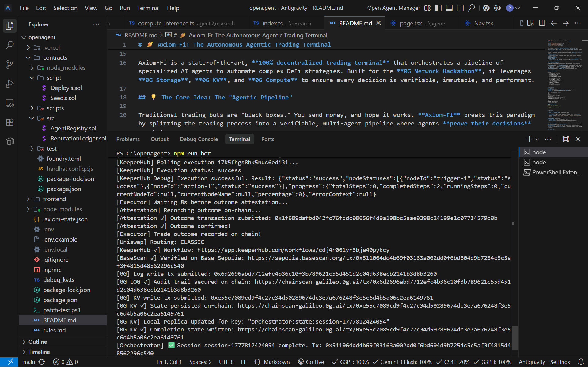Open the Explorer view in activity bar
The image size is (588, 367).
click(9, 26)
